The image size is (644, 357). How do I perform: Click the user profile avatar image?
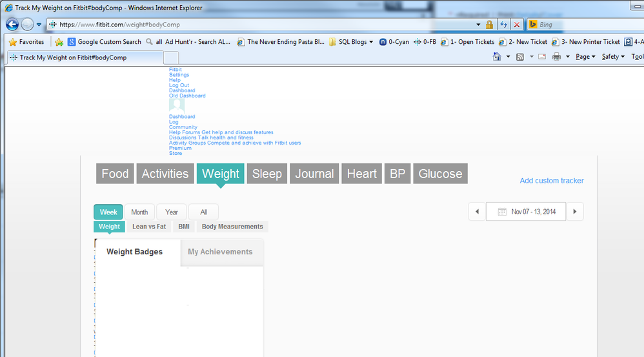pos(177,106)
